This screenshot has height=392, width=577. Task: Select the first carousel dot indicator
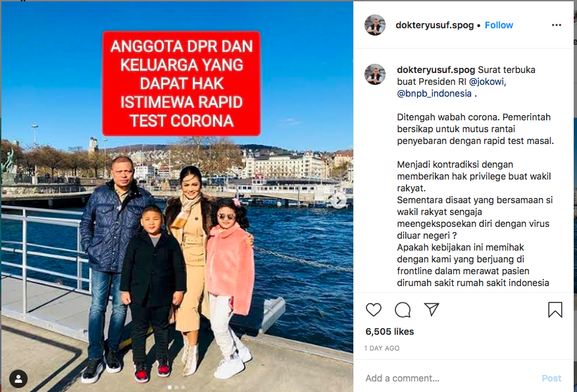169,387
